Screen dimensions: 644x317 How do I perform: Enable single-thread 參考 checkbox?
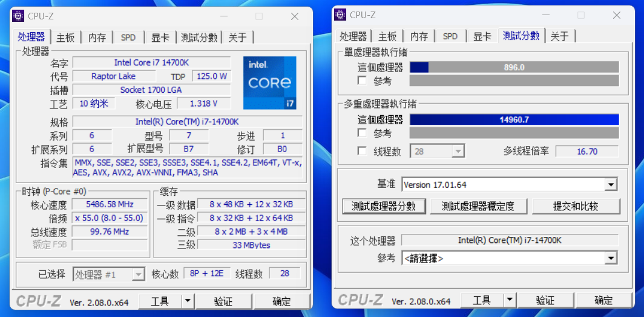click(362, 81)
